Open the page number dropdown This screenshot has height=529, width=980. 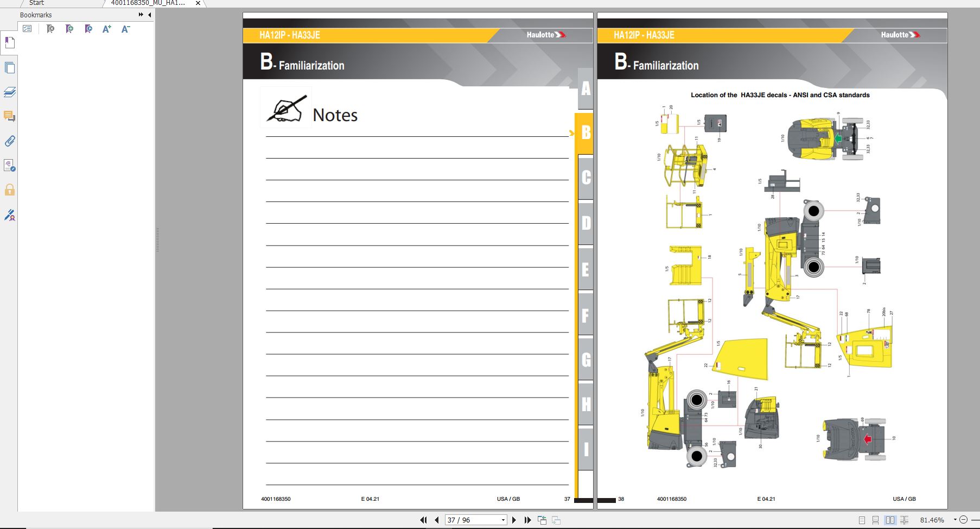point(504,520)
